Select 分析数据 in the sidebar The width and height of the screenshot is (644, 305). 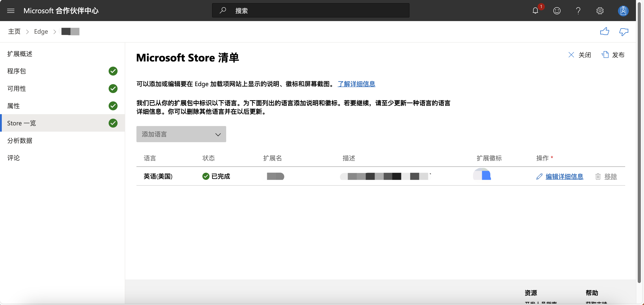point(62,140)
